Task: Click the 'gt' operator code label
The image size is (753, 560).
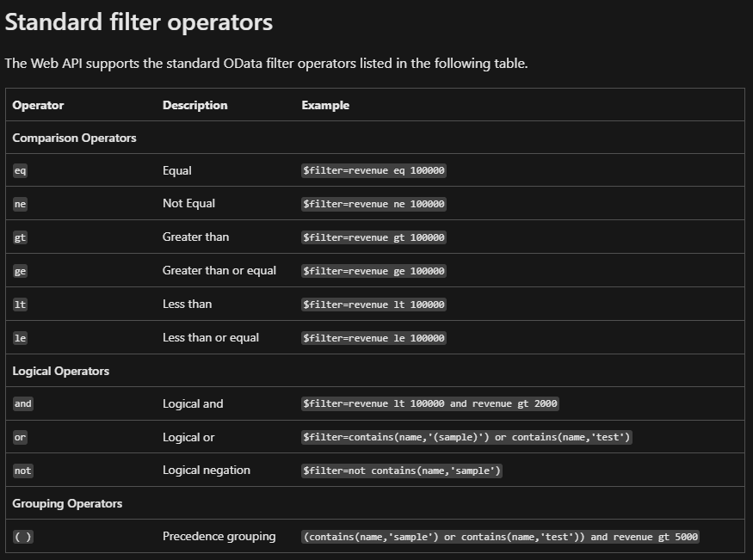Action: pos(20,237)
